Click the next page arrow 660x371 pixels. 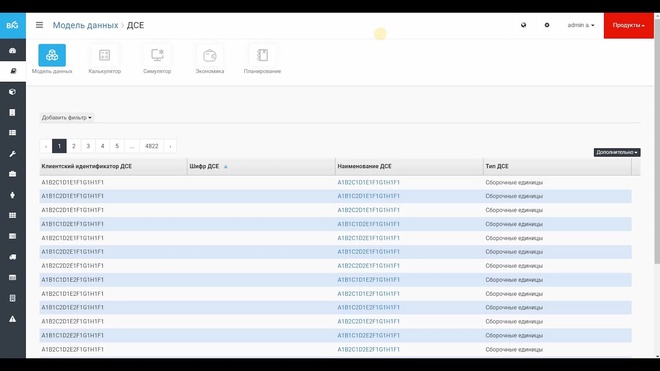point(170,146)
